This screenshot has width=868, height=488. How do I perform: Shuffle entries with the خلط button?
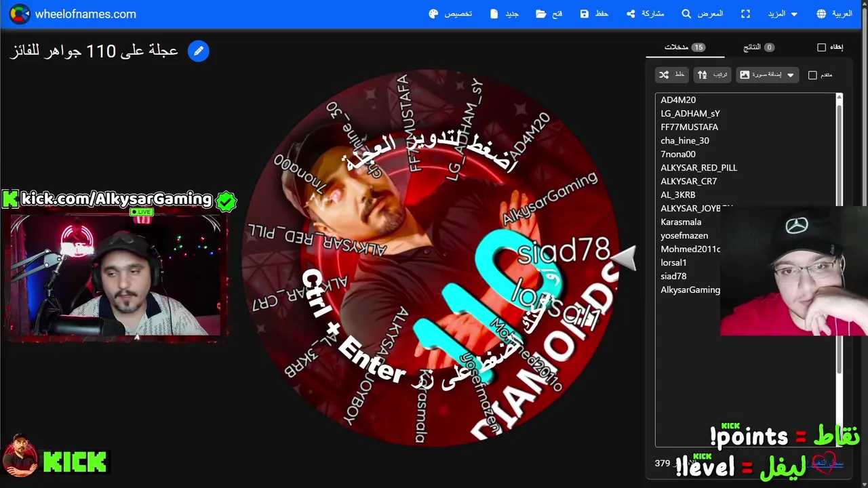672,75
